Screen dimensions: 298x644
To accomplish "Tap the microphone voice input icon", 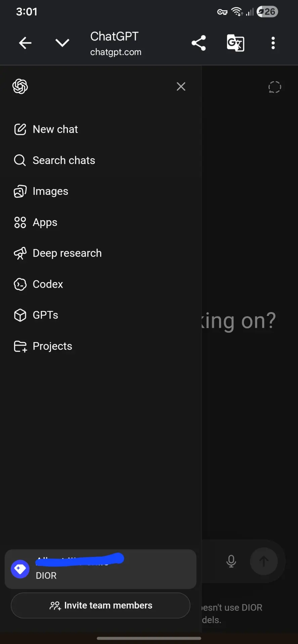I will tap(231, 561).
